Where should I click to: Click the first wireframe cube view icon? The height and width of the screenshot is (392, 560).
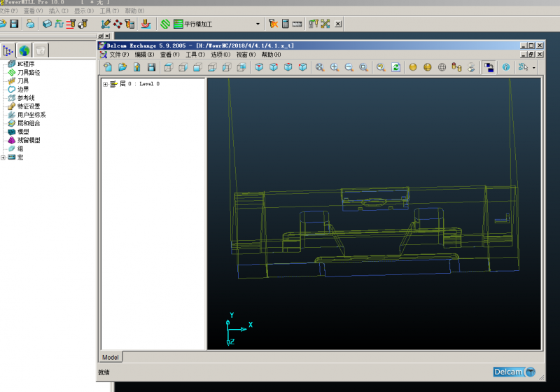pyautogui.click(x=169, y=67)
